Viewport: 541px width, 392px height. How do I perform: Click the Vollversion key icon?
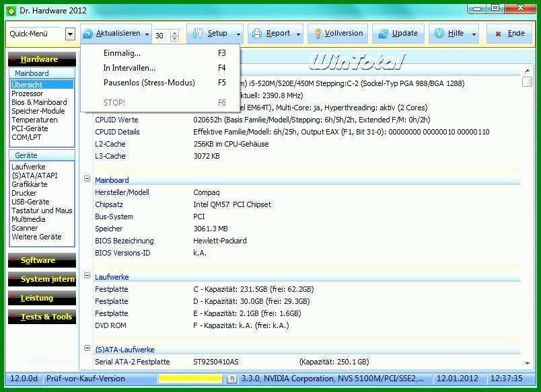point(318,34)
